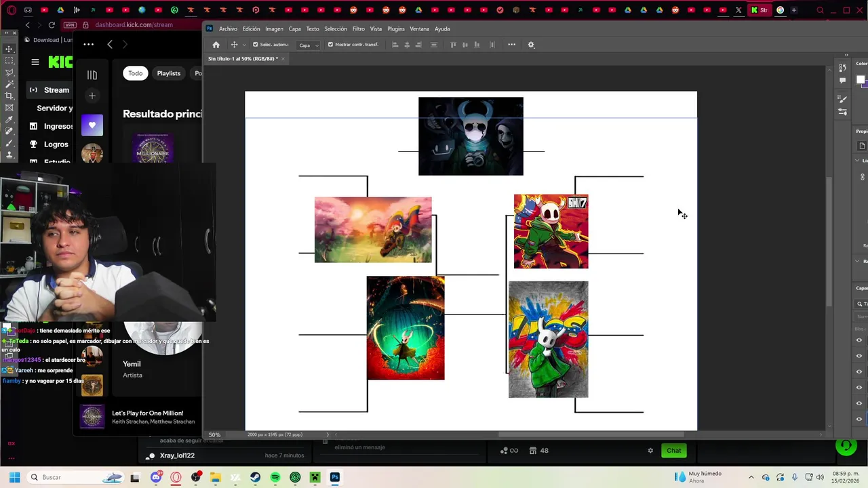Screen dimensions: 868x488
Task: Select the Playlists filter chip in Spotify
Action: click(169, 73)
